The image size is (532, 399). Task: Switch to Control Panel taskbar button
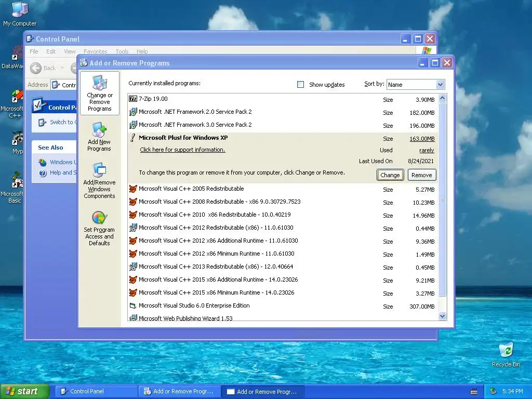tap(96, 392)
